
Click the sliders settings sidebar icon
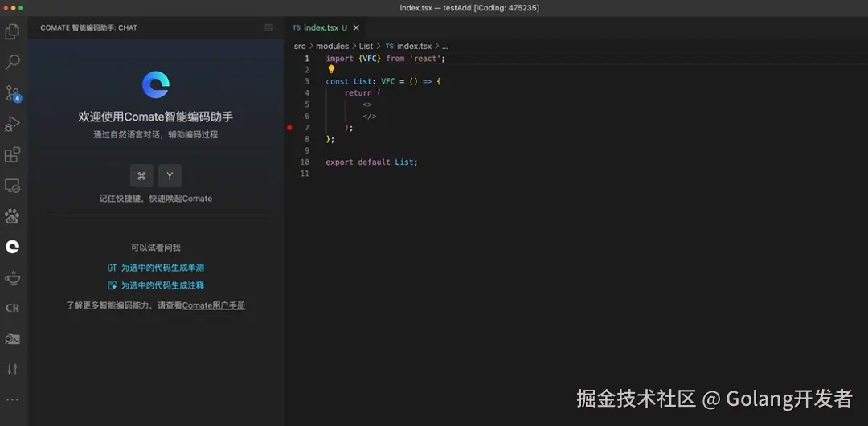click(12, 369)
